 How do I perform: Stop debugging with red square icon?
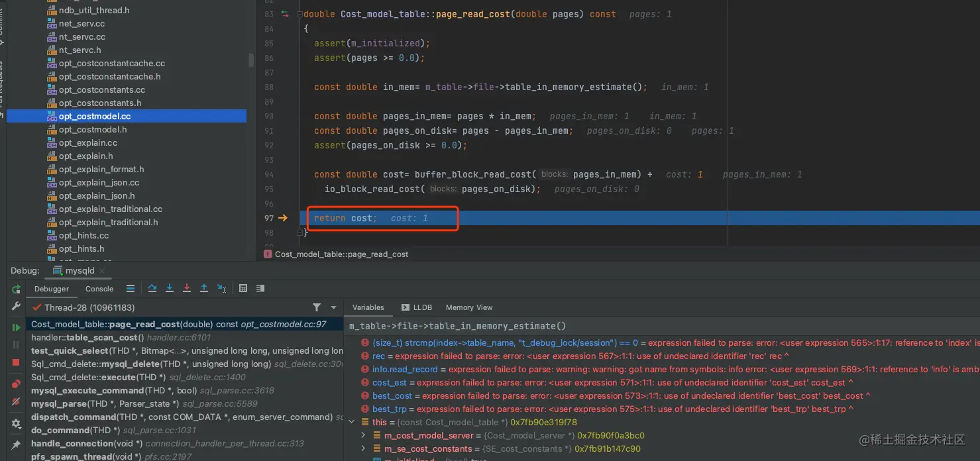click(16, 362)
